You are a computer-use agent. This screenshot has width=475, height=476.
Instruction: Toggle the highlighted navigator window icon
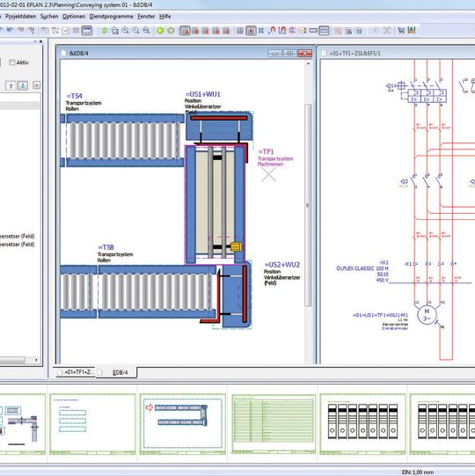(x=87, y=31)
